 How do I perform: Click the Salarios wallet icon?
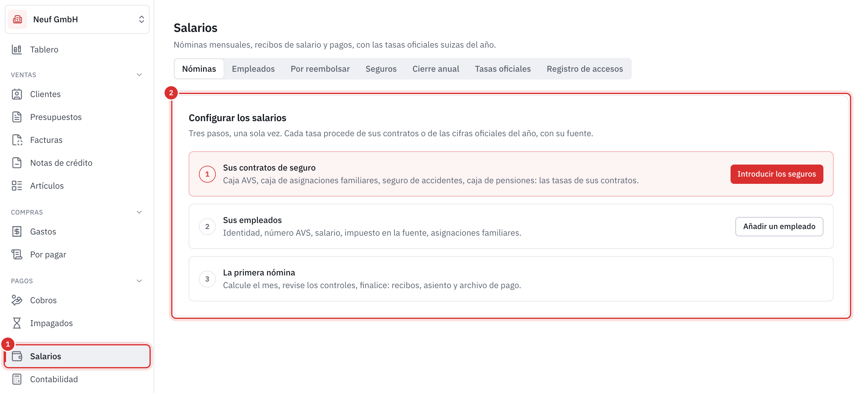(17, 356)
